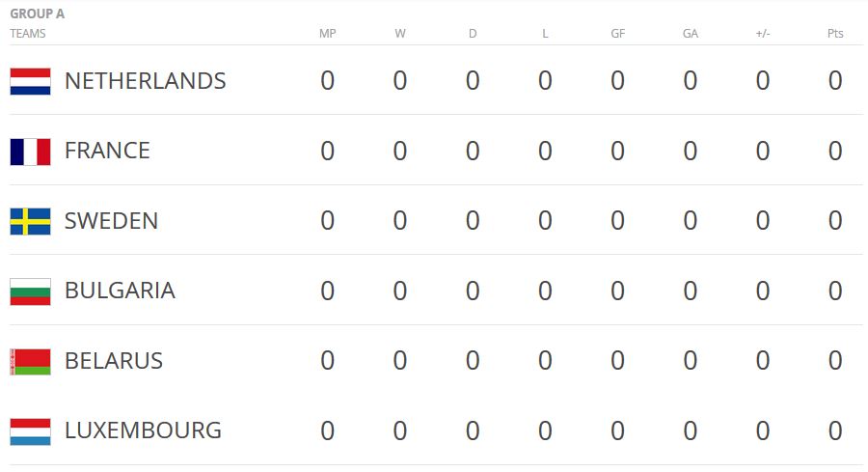Image resolution: width=868 pixels, height=472 pixels.
Task: Click the Belarus flag icon
Action: [x=30, y=361]
